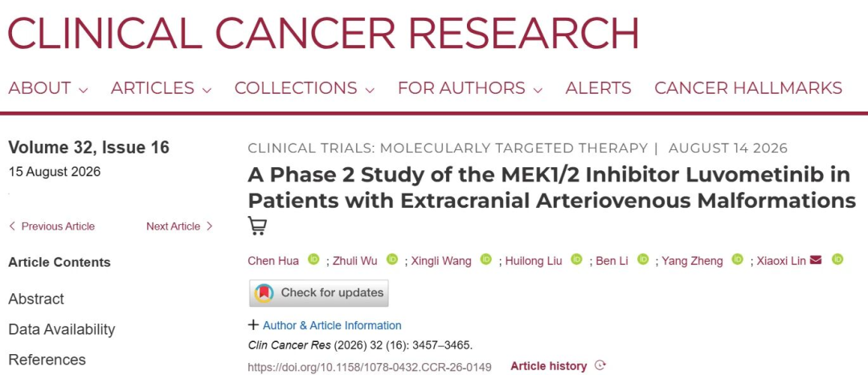Open Yang Zheng's ORCID iD icon
The width and height of the screenshot is (868, 375).
point(737,259)
